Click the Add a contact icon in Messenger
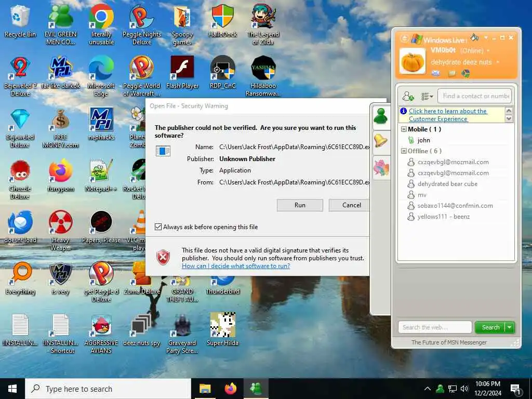This screenshot has height=399, width=532. click(408, 96)
